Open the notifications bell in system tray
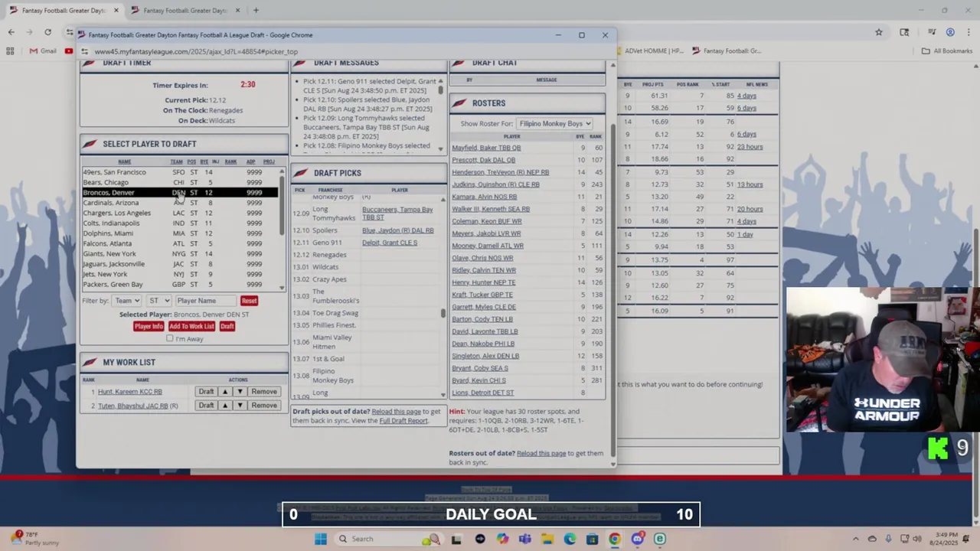 click(x=965, y=539)
